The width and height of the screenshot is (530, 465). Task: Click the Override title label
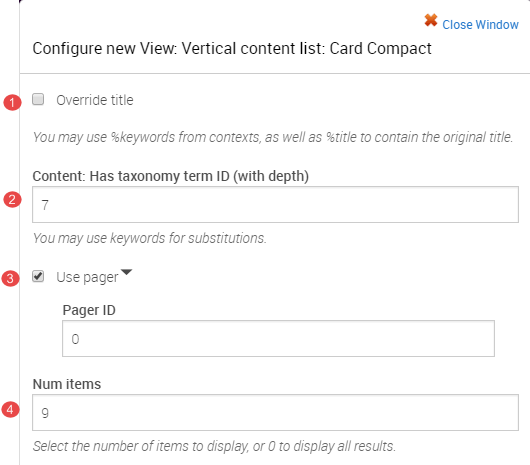coord(95,100)
